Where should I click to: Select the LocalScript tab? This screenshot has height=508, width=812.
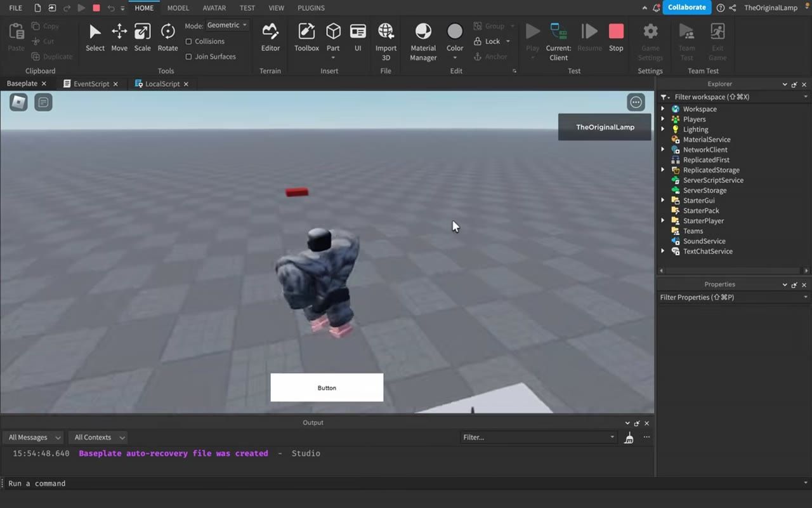pyautogui.click(x=162, y=84)
